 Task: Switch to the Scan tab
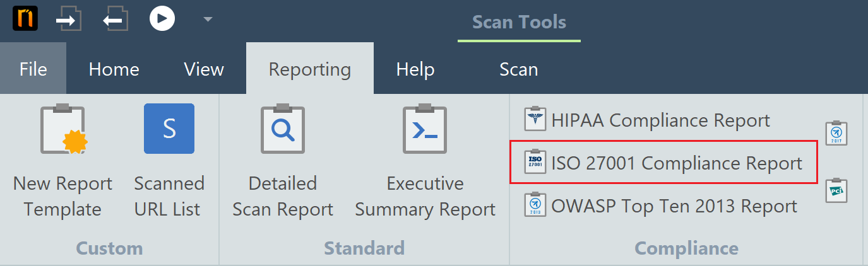coord(518,69)
